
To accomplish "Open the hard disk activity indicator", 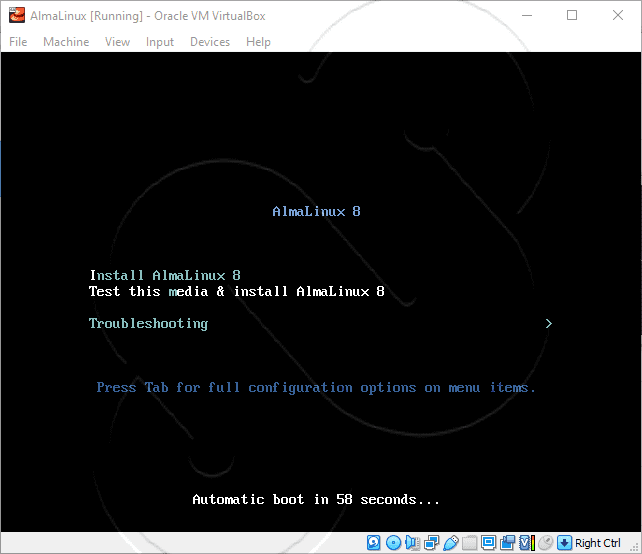I will tap(373, 543).
